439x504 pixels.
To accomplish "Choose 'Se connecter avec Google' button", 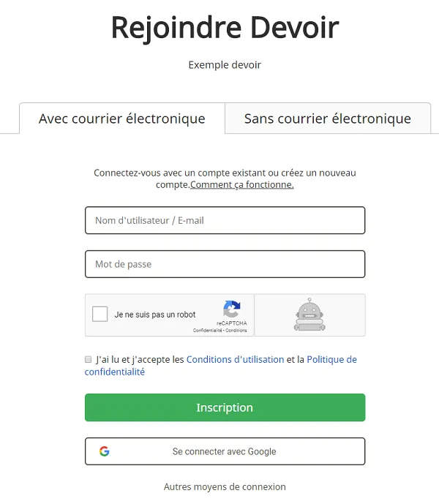I will 225,451.
